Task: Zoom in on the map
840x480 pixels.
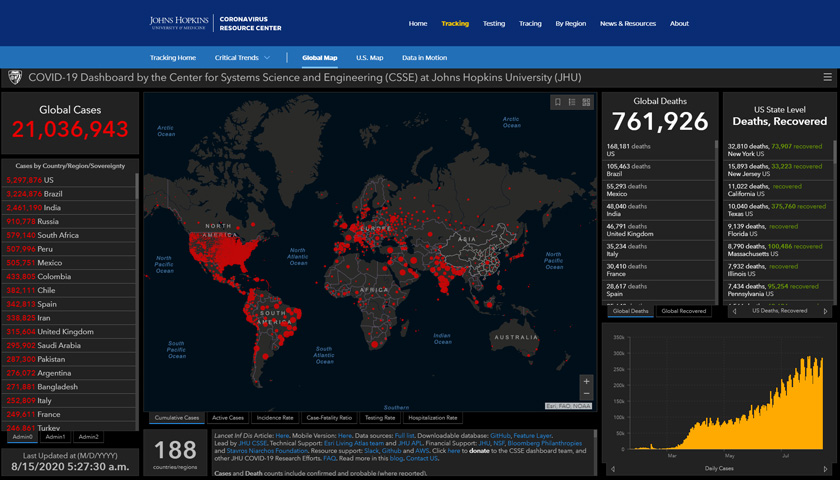Action: tap(586, 382)
